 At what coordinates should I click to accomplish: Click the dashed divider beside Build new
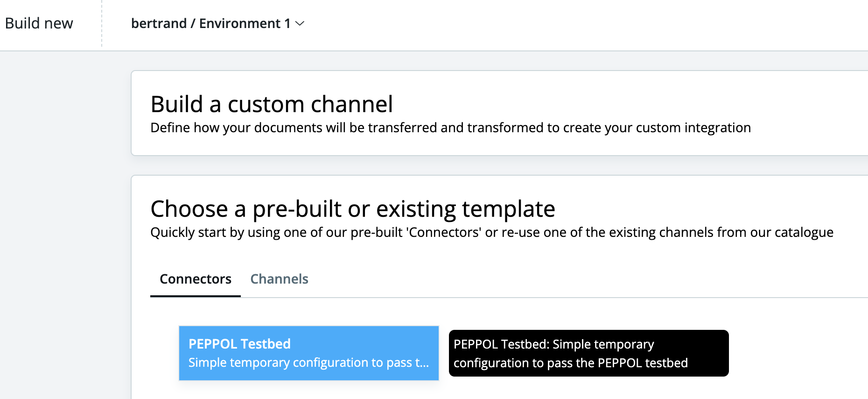click(x=102, y=23)
